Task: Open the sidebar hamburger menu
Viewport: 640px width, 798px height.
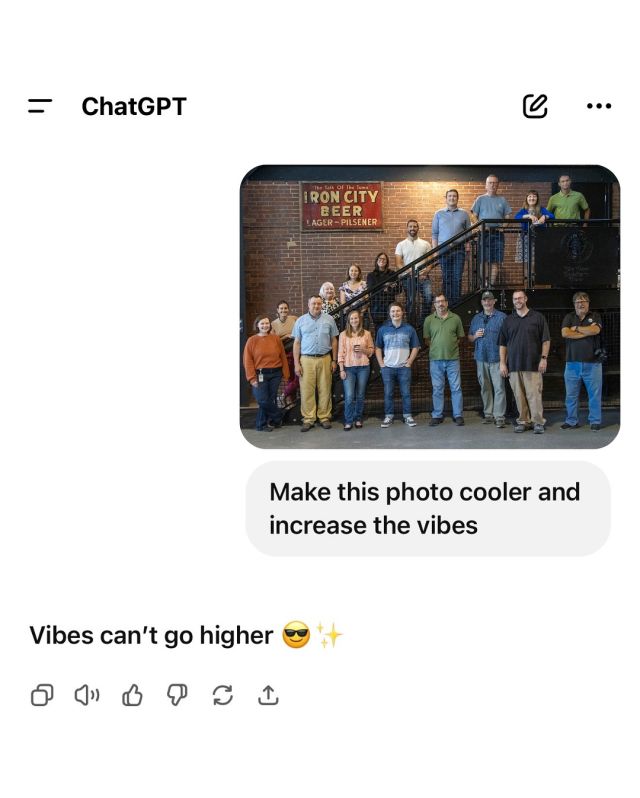Action: tap(40, 106)
